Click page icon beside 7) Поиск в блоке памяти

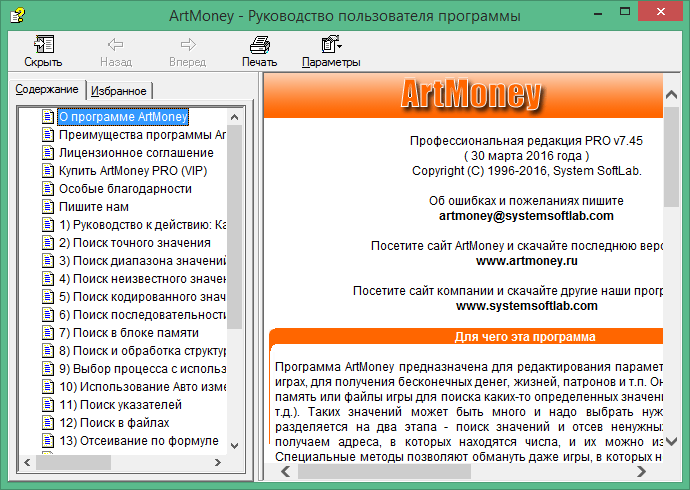pyautogui.click(x=48, y=333)
